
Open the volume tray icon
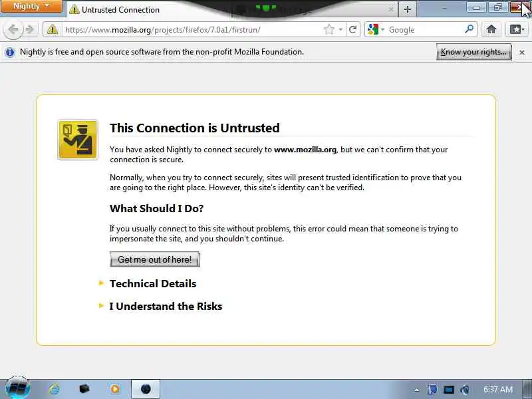click(x=464, y=390)
